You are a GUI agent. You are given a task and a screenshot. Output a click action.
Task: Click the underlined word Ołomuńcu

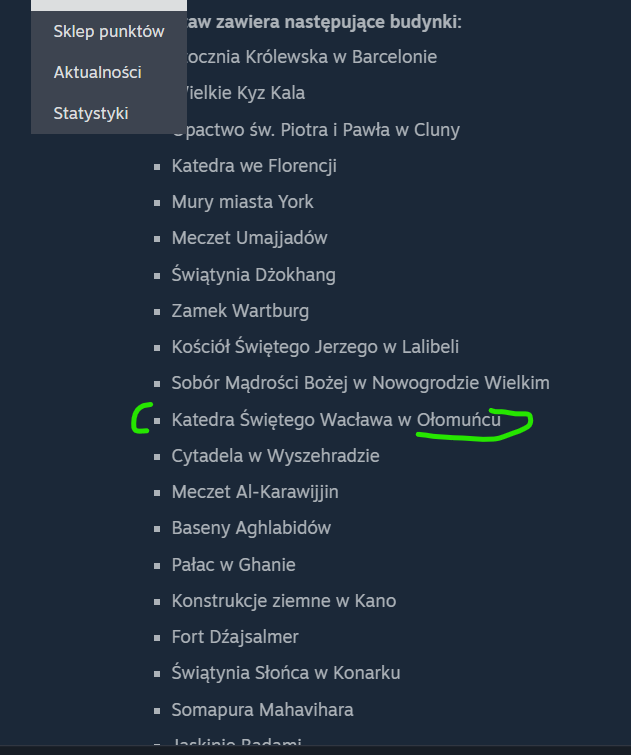coord(459,419)
